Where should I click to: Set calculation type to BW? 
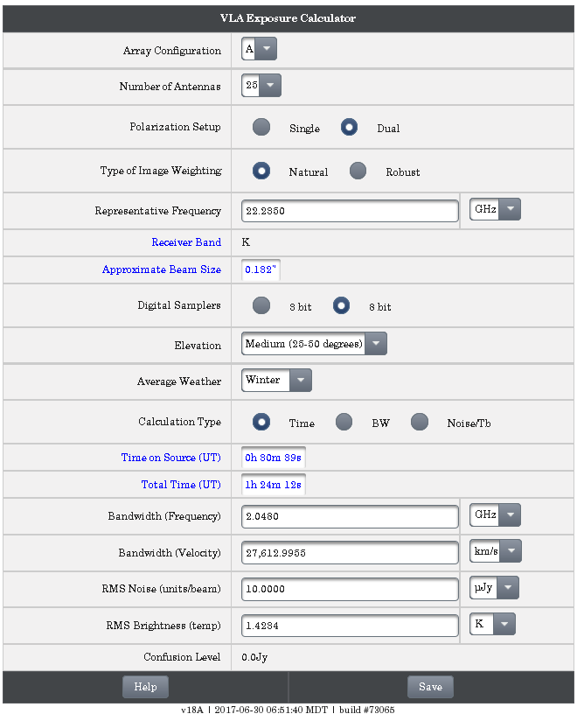point(344,423)
